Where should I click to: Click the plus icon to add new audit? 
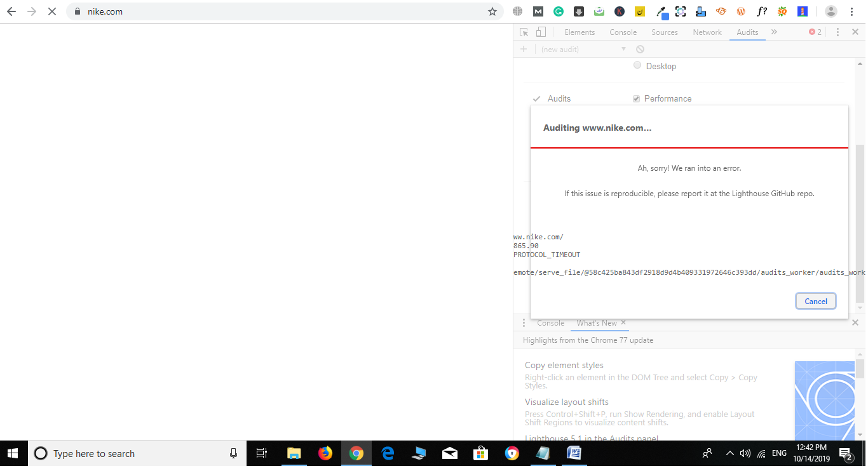pos(524,49)
